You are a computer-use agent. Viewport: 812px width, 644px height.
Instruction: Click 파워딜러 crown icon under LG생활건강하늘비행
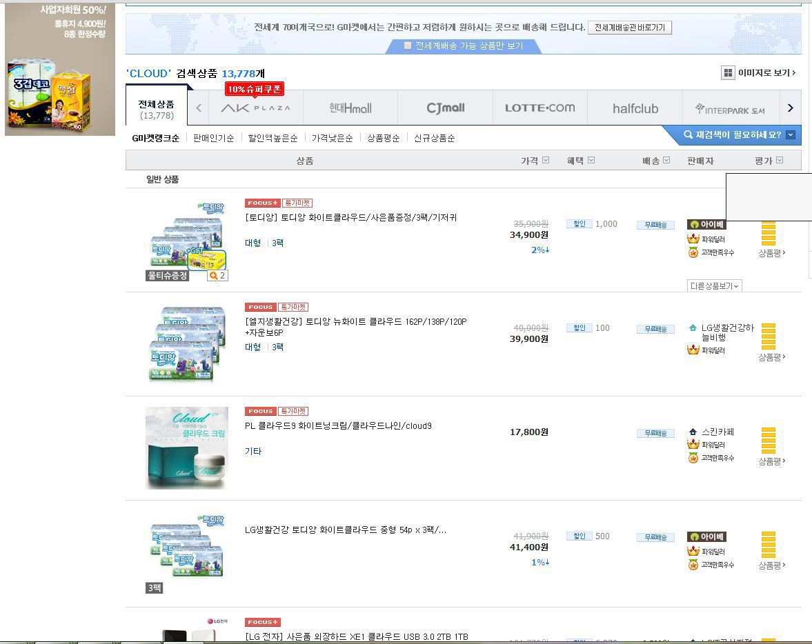[693, 350]
